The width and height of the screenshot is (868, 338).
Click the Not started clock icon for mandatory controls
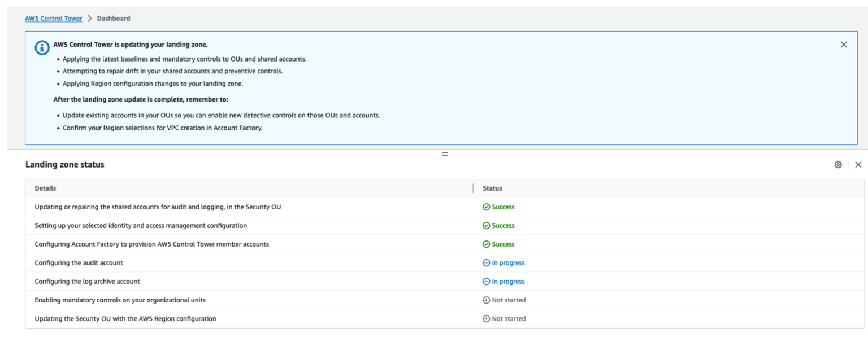pos(485,300)
